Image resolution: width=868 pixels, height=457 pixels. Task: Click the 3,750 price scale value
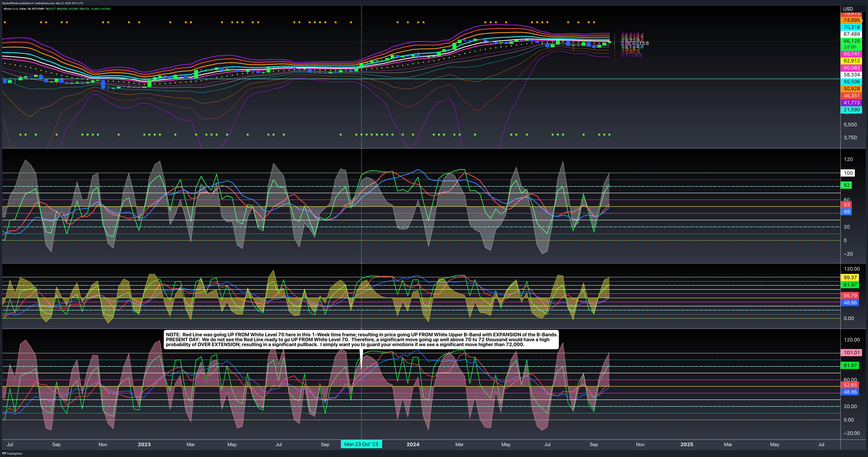pos(850,137)
